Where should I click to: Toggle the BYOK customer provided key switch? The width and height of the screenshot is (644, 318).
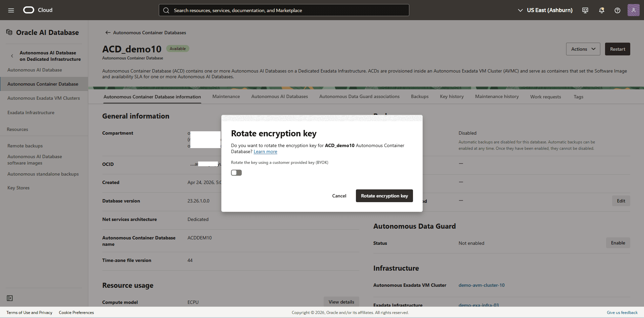[x=236, y=173]
